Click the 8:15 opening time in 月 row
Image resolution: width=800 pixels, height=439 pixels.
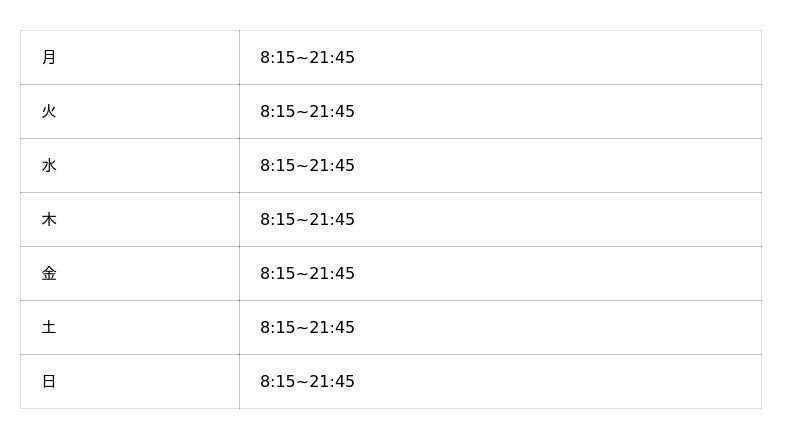[277, 58]
